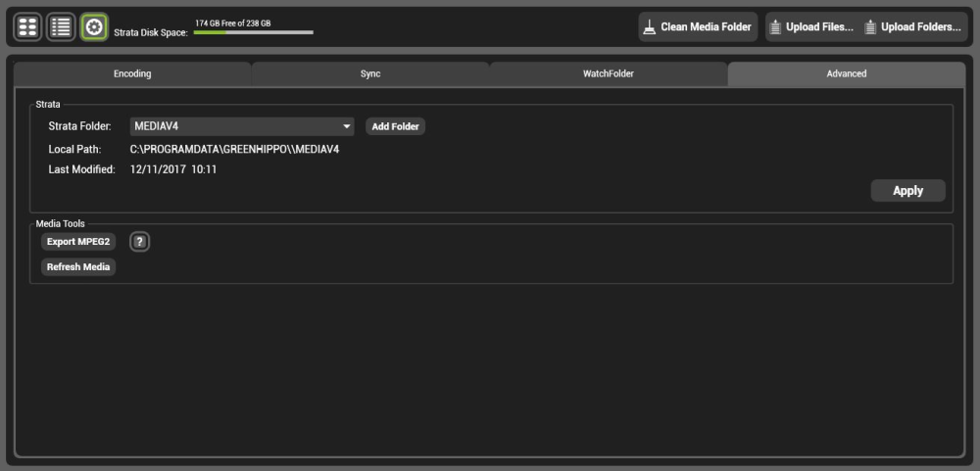
Task: Click the local path C:\PROGRAMDATA\GREENHIPPO\\MEDIAV4 text
Action: 234,150
